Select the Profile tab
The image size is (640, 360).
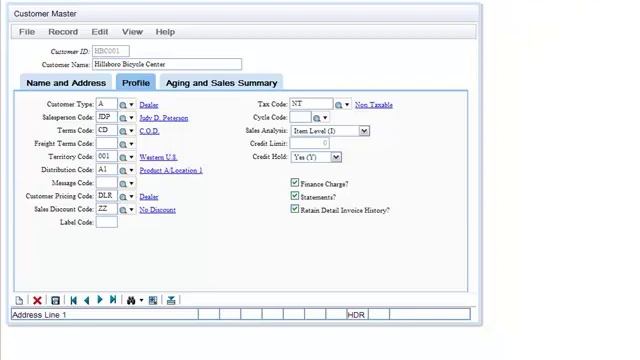coord(136,82)
